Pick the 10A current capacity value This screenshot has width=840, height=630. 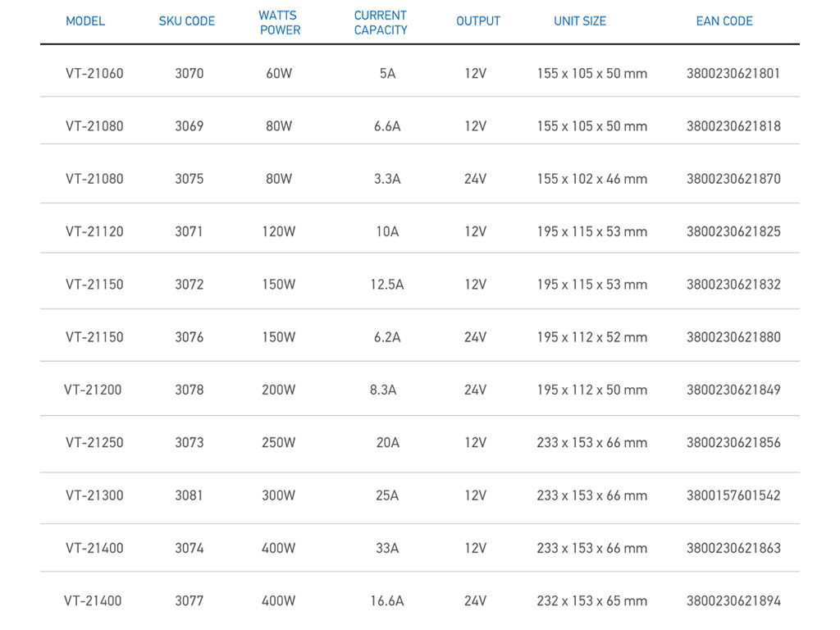click(387, 231)
